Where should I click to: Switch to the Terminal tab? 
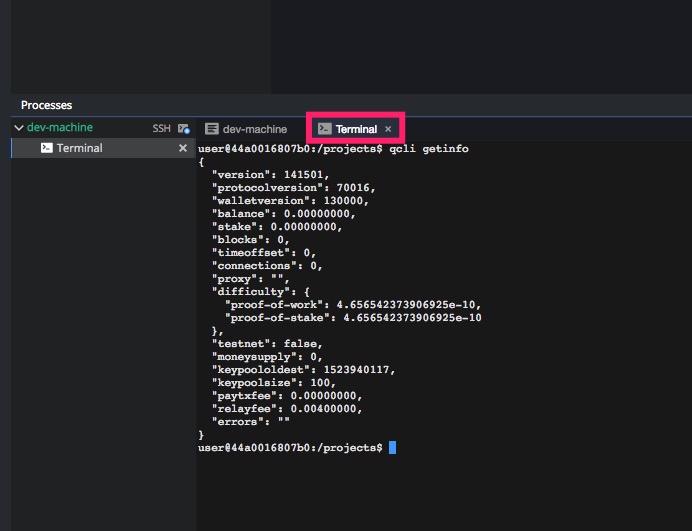(x=355, y=129)
